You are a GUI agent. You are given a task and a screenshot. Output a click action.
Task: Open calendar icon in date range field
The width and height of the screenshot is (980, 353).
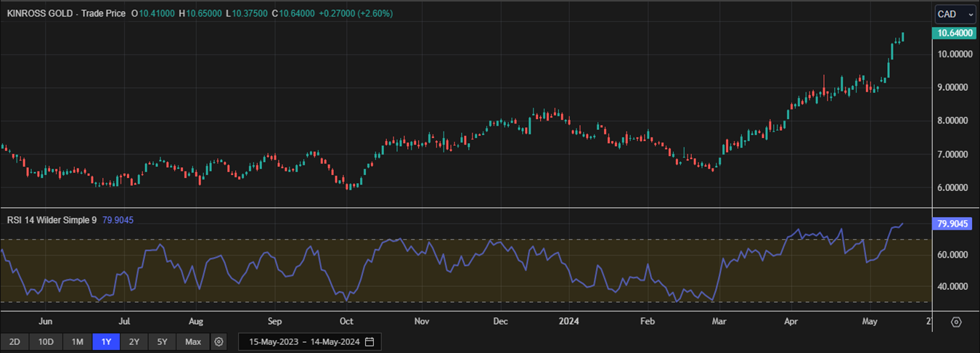pos(369,341)
